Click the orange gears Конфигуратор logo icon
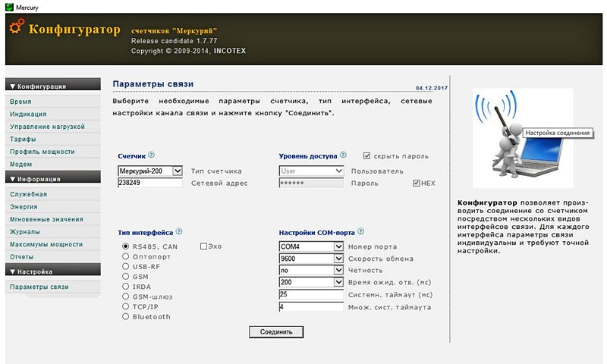607x364 pixels. pos(17,27)
